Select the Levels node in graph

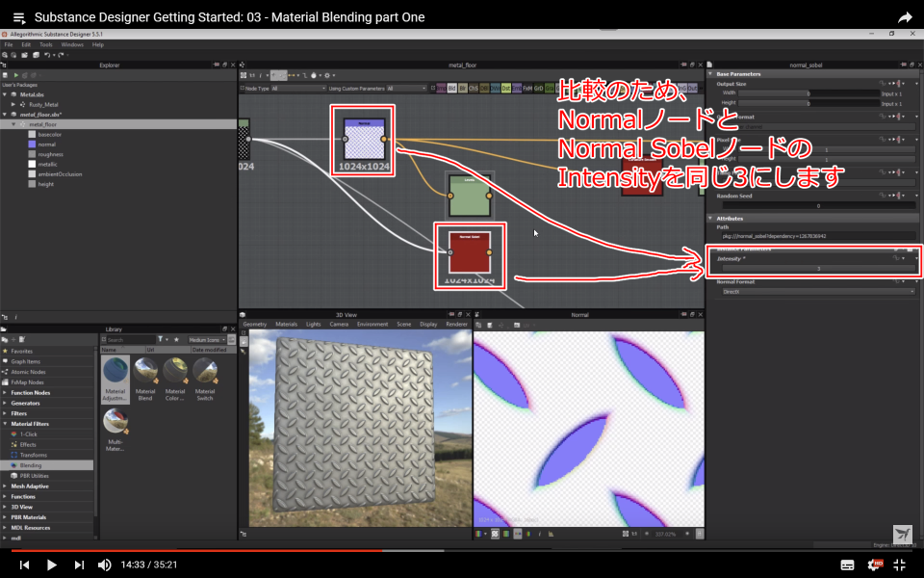470,196
